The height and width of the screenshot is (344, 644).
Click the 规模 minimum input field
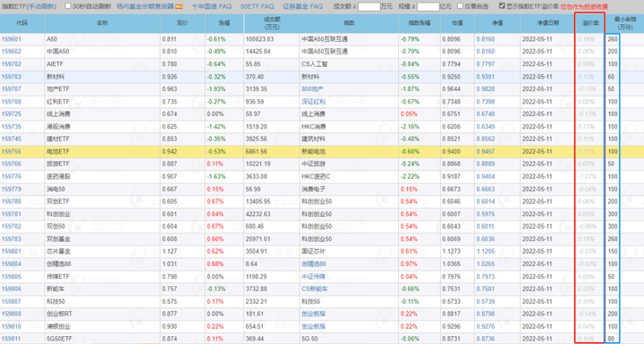428,6
